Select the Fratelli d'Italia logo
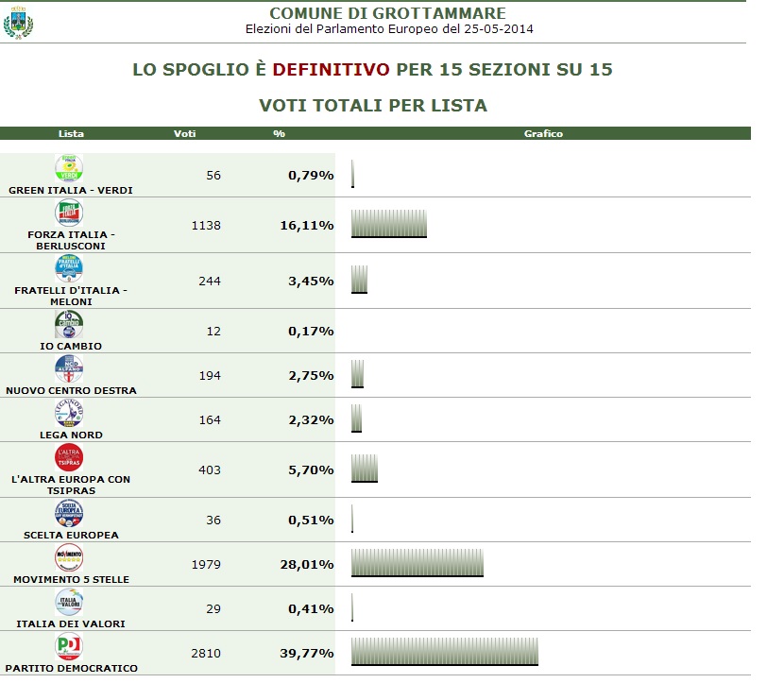 (69, 268)
